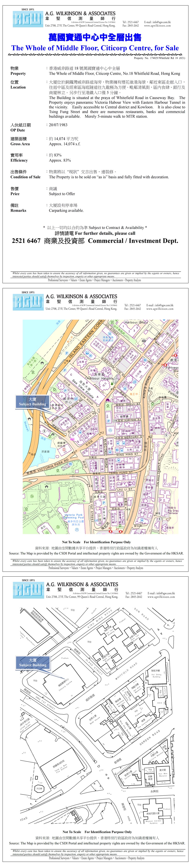
Task: Click the blue Chinese headline 萬國寶通中心中全層出售
Action: coord(95,37)
